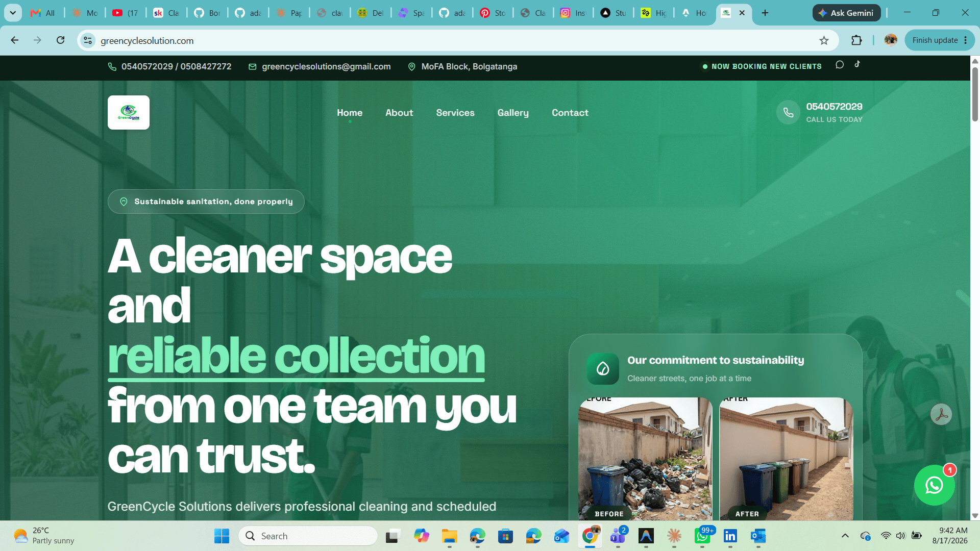Open the Chrome profile avatar
Viewport: 980px width, 551px height.
[891, 40]
